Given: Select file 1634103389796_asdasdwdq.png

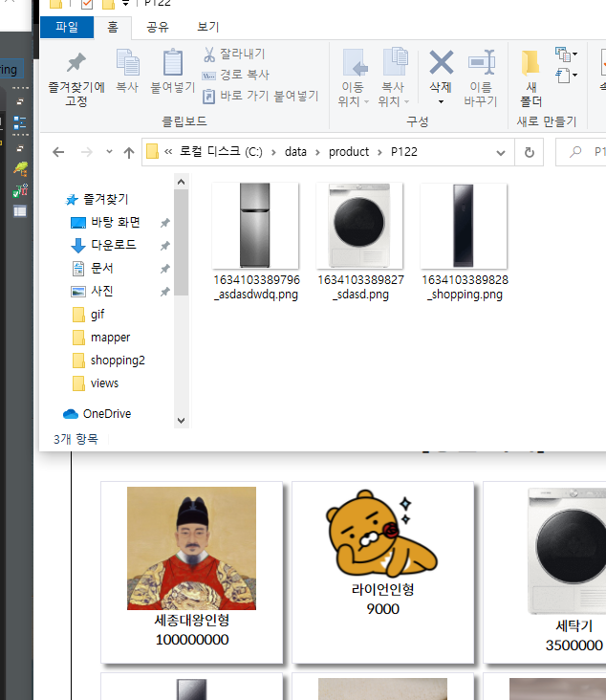Looking at the screenshot, I should point(256,241).
